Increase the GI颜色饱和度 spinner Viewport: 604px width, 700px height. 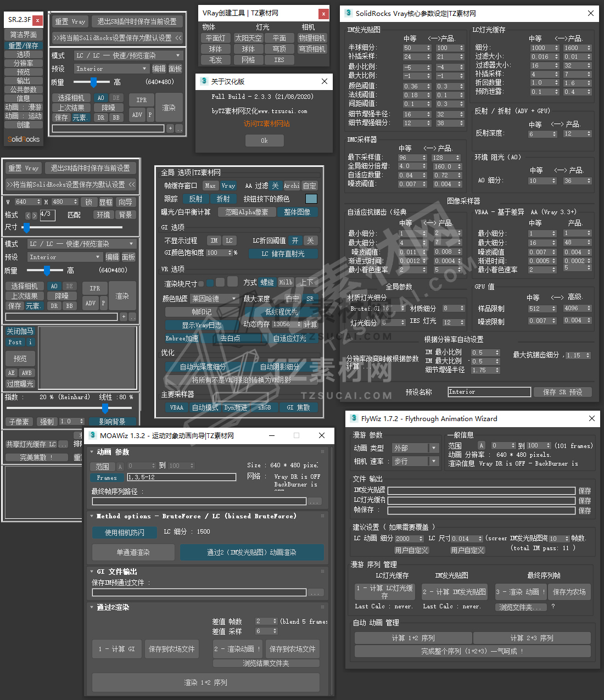[230, 251]
